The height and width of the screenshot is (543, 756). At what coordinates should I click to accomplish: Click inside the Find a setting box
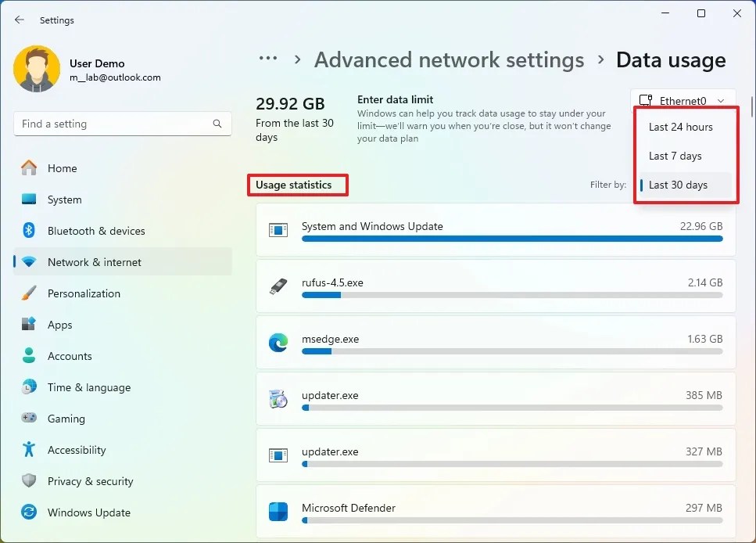coord(122,124)
